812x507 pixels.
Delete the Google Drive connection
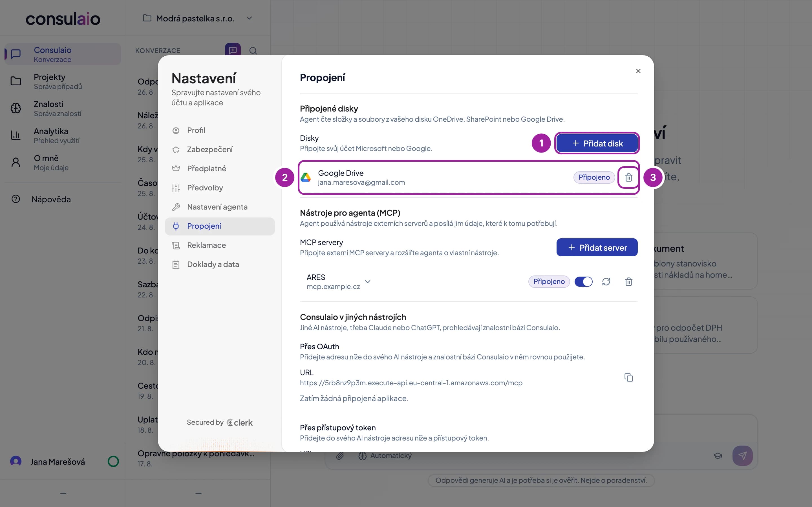click(628, 177)
